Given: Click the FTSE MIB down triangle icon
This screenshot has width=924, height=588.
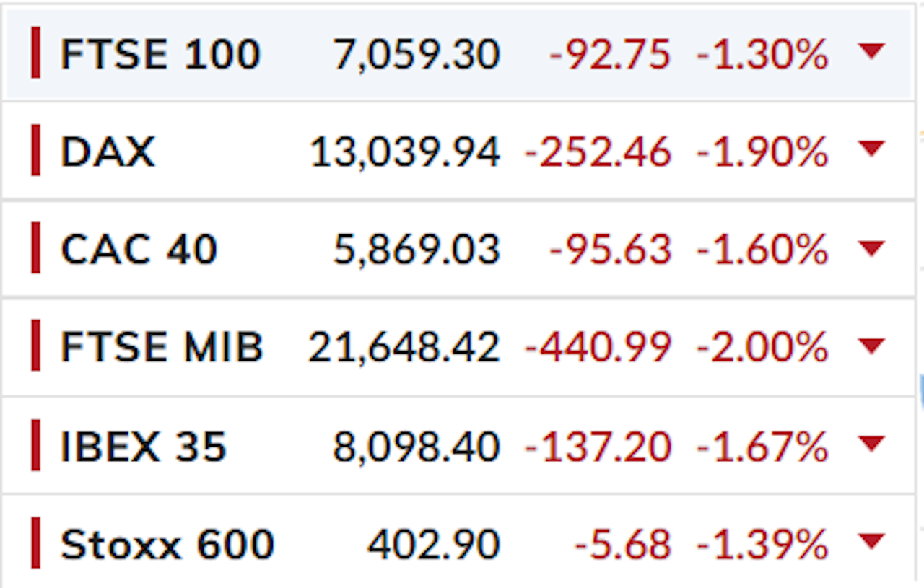Looking at the screenshot, I should (x=871, y=346).
